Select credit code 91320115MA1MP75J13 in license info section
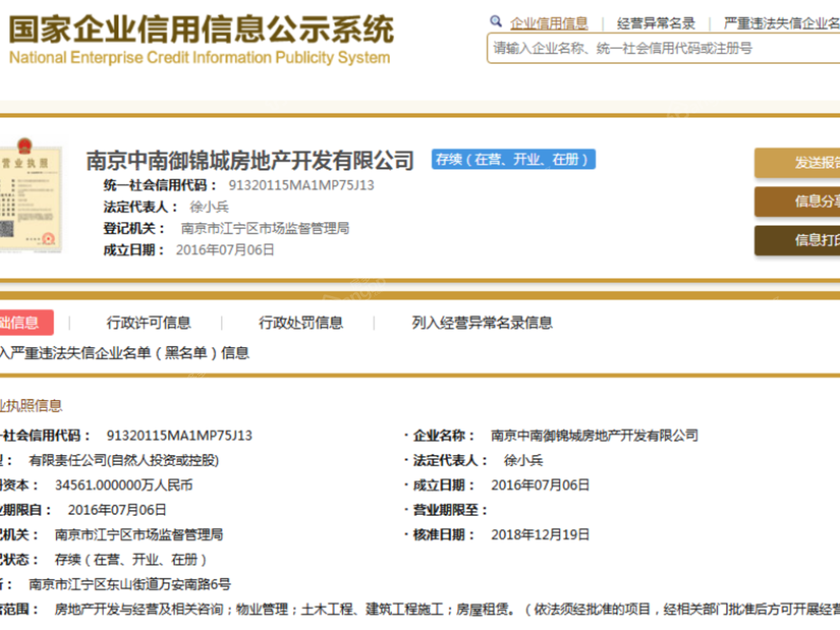Screen dimensions: 840x630 coord(179,435)
